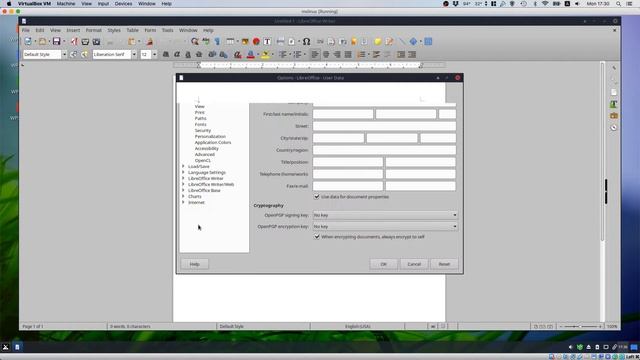Expand the Language Settings tree node
The height and width of the screenshot is (360, 640).
point(183,172)
